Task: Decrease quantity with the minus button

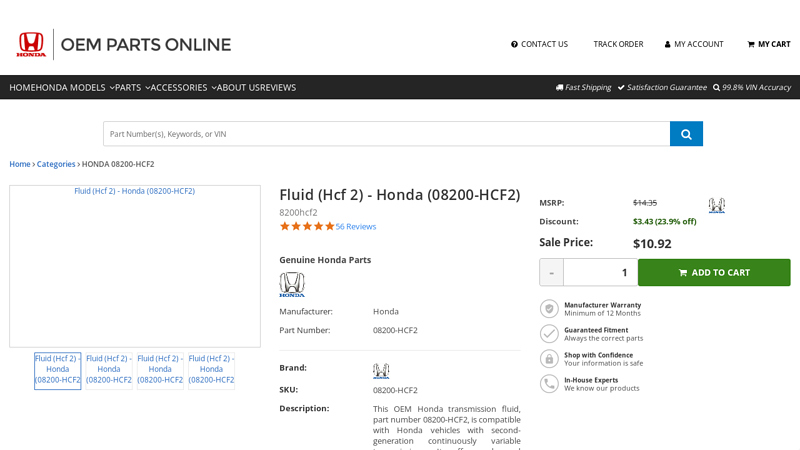Action: pos(551,272)
